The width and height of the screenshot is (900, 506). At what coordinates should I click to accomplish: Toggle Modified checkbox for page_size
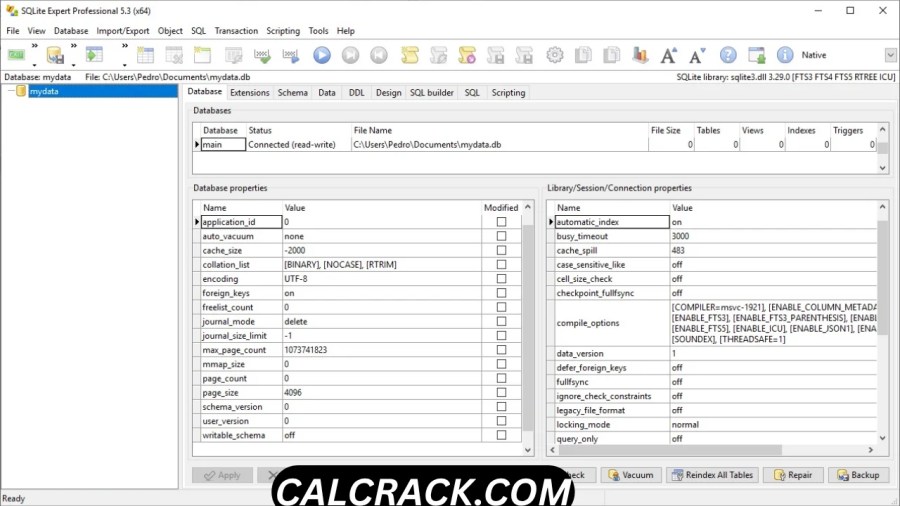[501, 392]
